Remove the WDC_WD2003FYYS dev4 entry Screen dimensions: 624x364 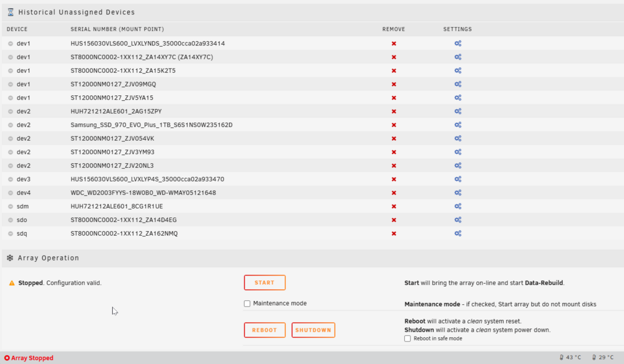click(394, 193)
